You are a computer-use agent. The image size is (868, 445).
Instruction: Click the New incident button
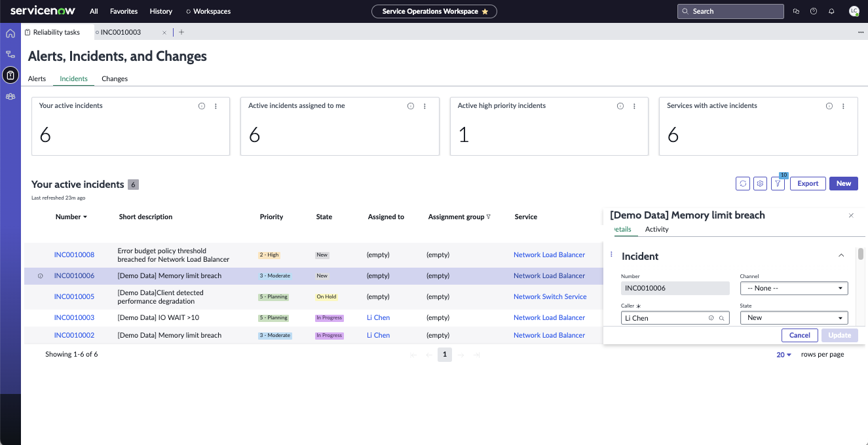click(x=844, y=184)
